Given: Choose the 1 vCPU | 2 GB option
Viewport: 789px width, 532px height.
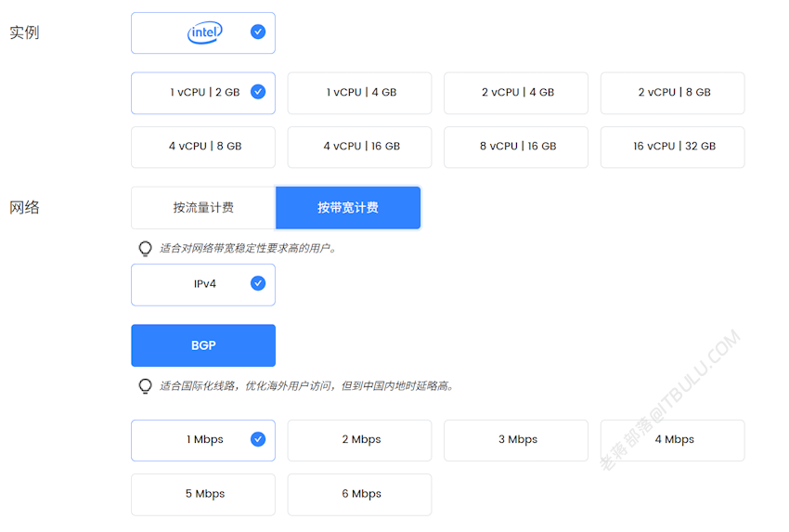Looking at the screenshot, I should coord(202,93).
